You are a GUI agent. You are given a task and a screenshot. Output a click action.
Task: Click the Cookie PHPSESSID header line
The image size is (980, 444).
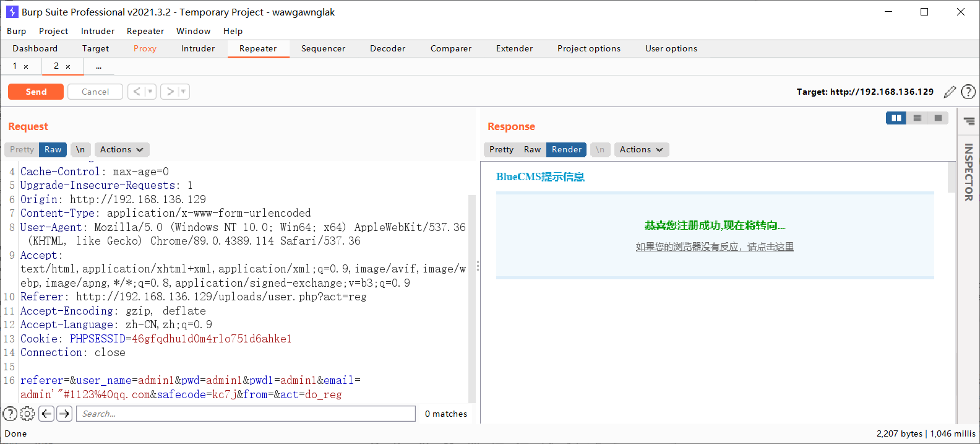(156, 339)
